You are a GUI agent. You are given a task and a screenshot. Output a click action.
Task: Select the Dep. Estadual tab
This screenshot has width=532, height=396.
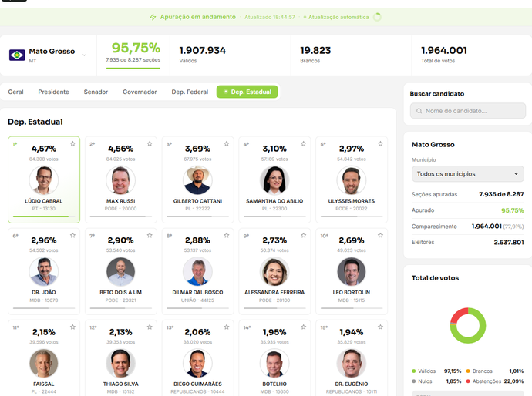(247, 92)
